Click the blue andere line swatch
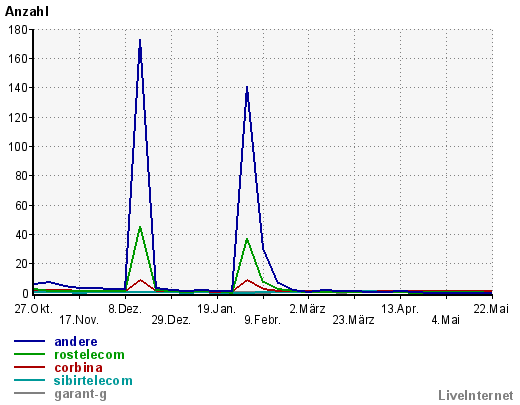This screenshot has height=405, width=520. tap(29, 341)
